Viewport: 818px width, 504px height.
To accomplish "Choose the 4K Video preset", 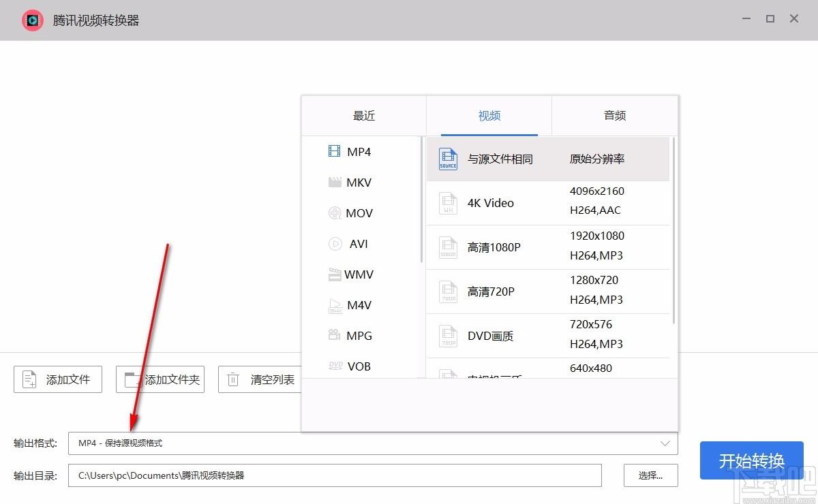I will [548, 203].
